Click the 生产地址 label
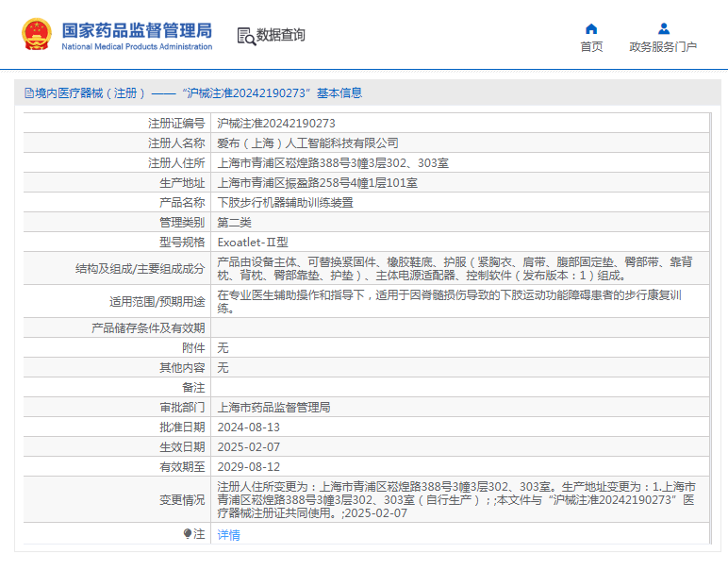Image resolution: width=728 pixels, height=570 pixels. coord(182,183)
